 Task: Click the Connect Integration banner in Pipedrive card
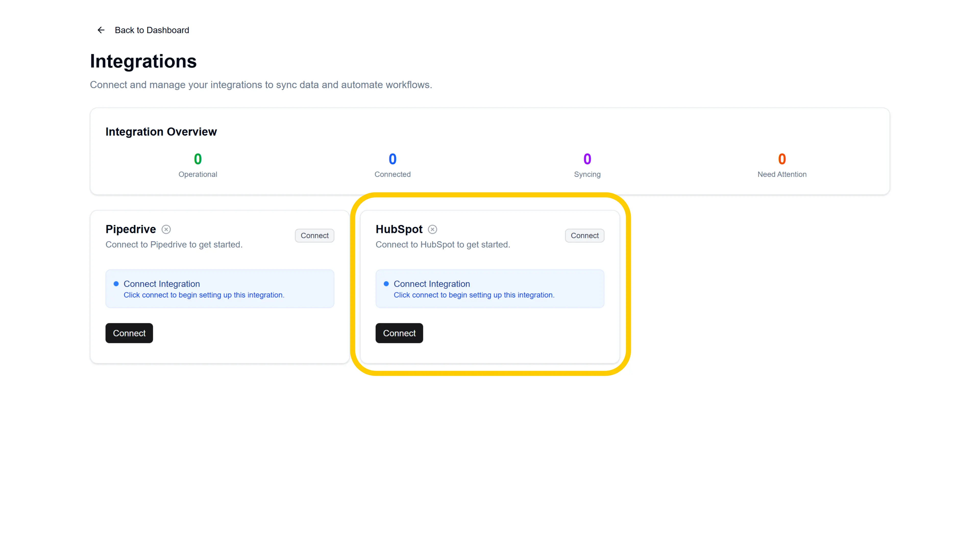[x=219, y=289]
